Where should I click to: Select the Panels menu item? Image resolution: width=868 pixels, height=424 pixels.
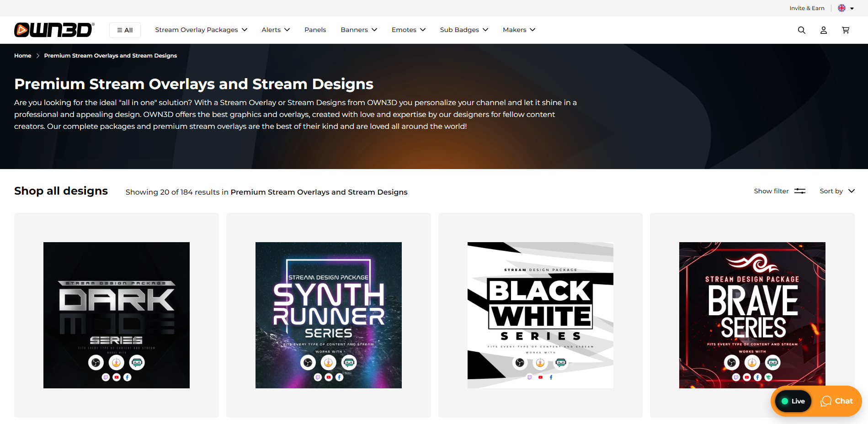pyautogui.click(x=315, y=30)
